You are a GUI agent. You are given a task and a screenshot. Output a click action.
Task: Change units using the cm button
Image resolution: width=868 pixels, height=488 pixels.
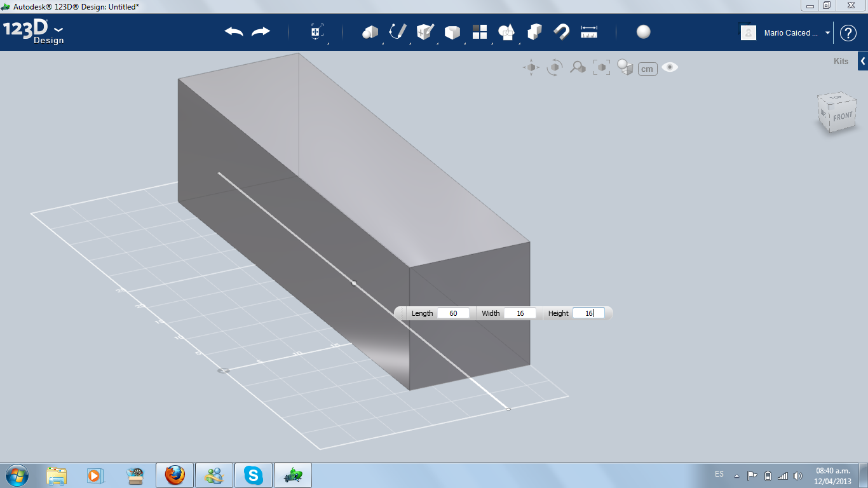[648, 69]
